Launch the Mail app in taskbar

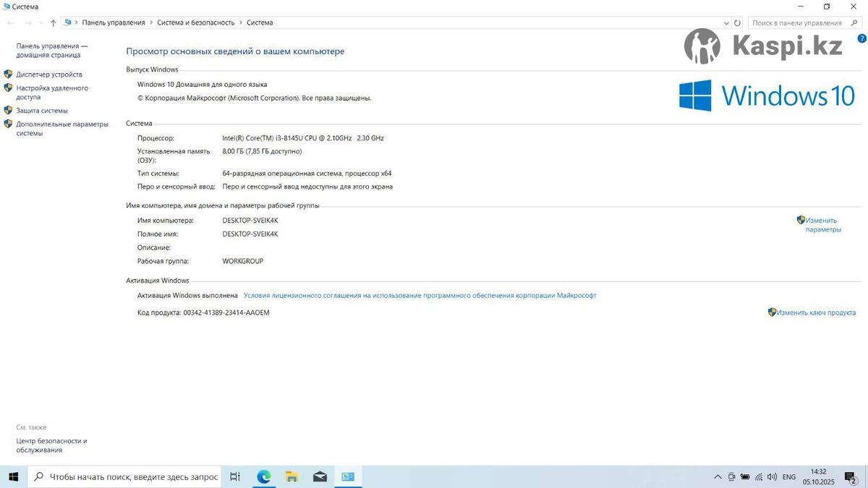tap(320, 476)
